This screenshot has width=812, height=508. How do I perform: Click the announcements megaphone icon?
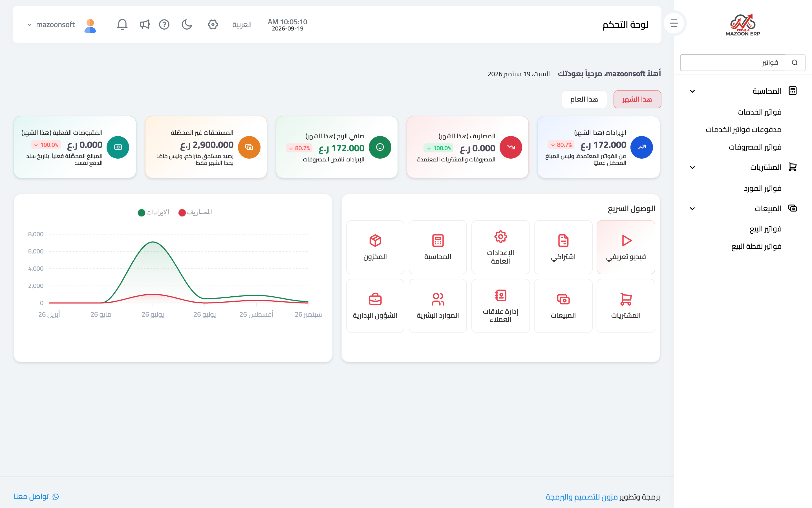tap(145, 25)
